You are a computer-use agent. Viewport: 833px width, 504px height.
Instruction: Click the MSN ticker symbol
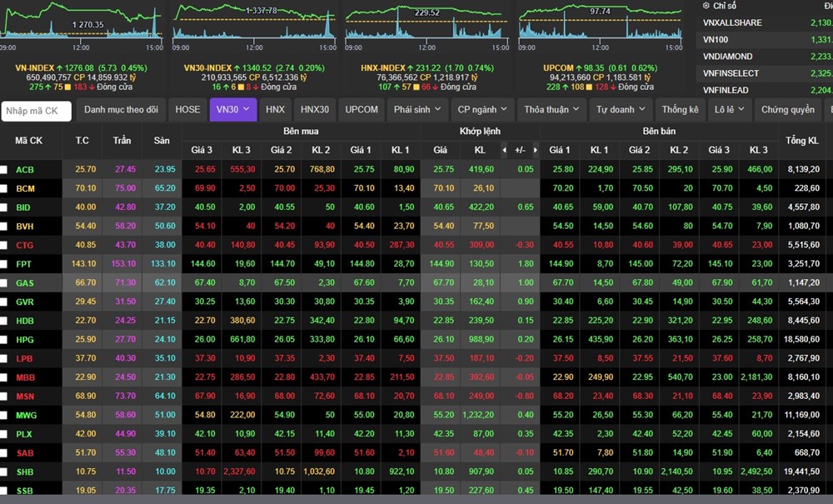click(25, 397)
